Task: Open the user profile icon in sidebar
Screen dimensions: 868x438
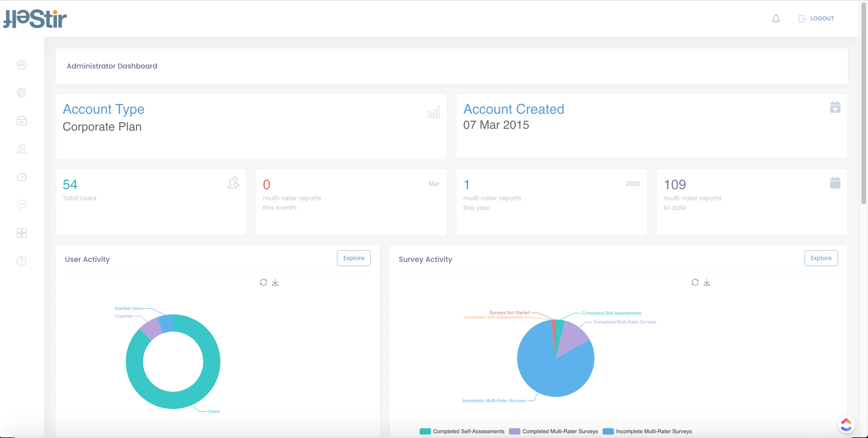Action: 21,65
